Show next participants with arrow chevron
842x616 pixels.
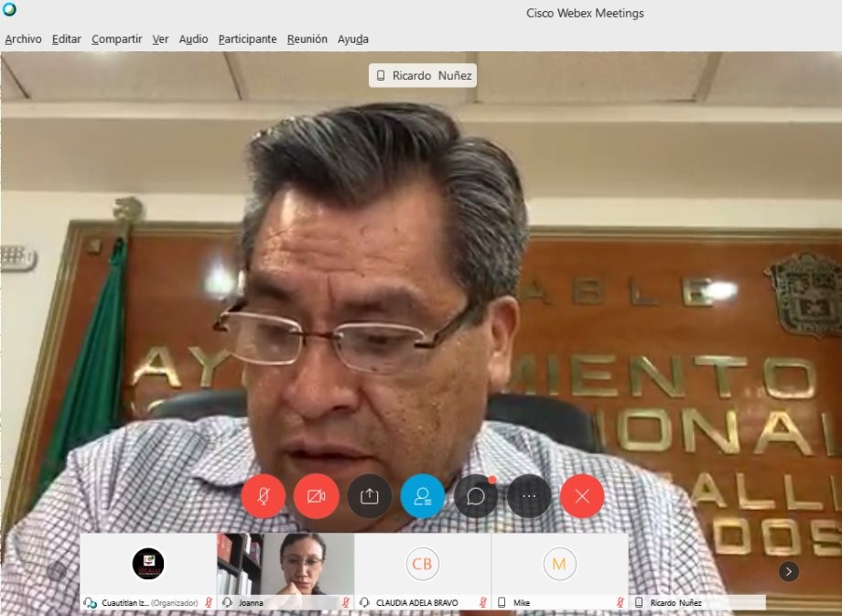point(789,571)
